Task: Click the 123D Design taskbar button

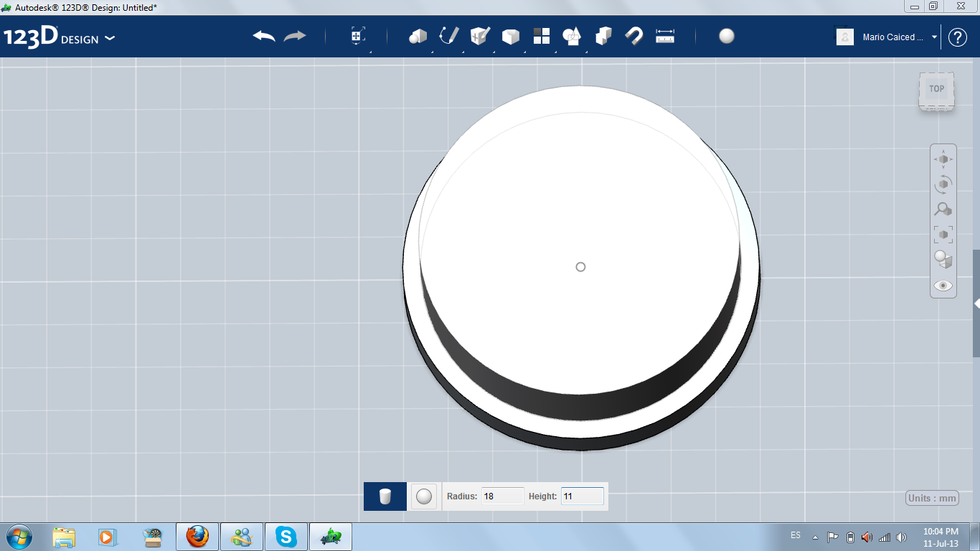Action: [x=331, y=537]
